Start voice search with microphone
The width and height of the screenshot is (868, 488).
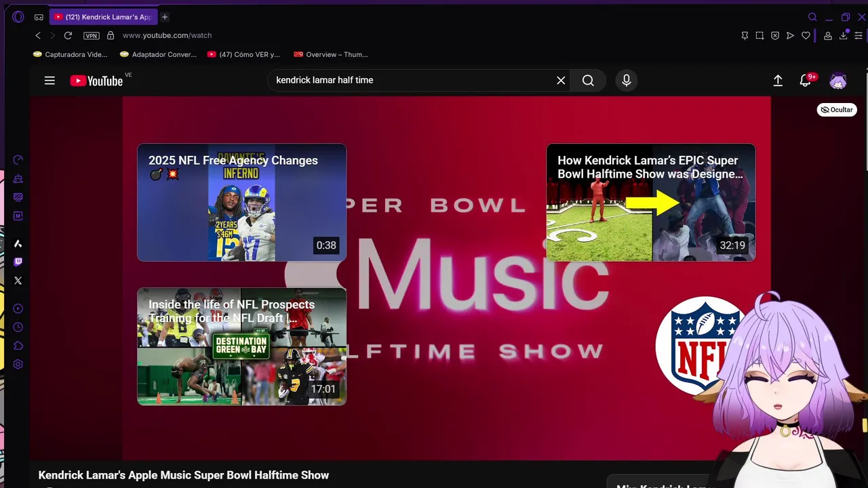click(627, 80)
